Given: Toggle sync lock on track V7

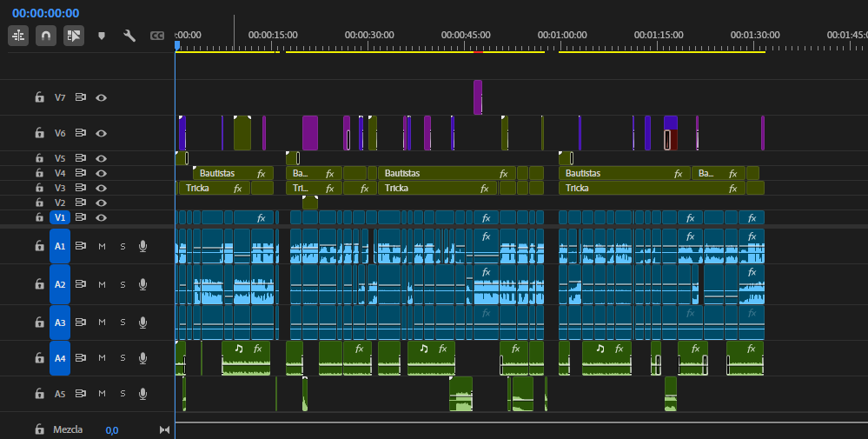Looking at the screenshot, I should point(80,97).
